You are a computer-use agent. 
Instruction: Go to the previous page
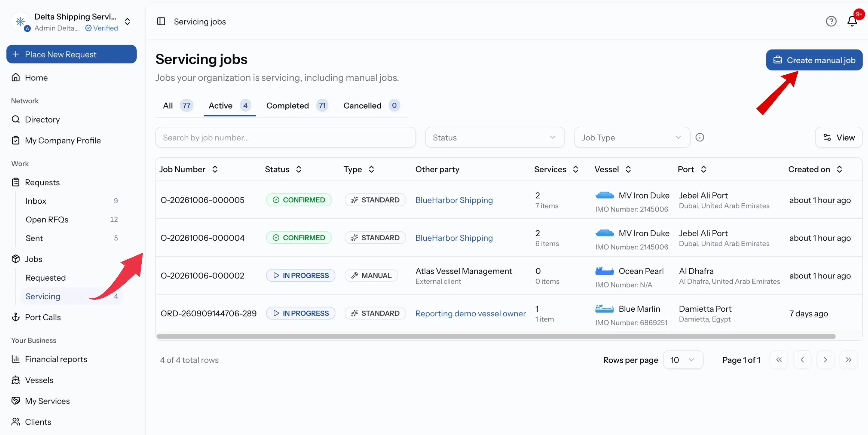(x=802, y=360)
